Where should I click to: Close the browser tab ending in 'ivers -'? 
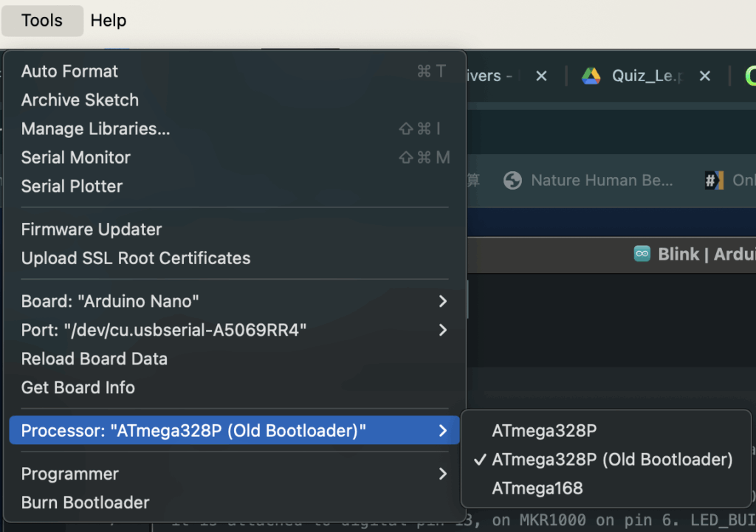[x=541, y=76]
